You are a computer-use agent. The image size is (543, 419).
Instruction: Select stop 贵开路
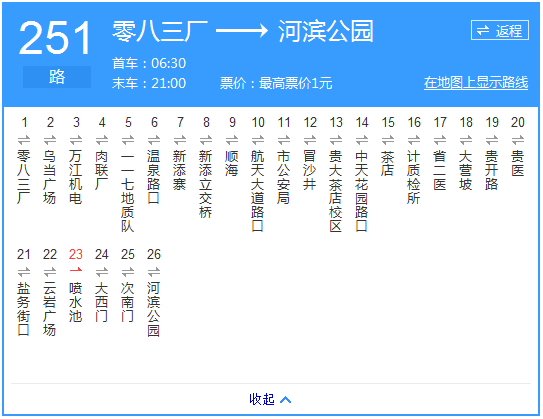tap(492, 170)
